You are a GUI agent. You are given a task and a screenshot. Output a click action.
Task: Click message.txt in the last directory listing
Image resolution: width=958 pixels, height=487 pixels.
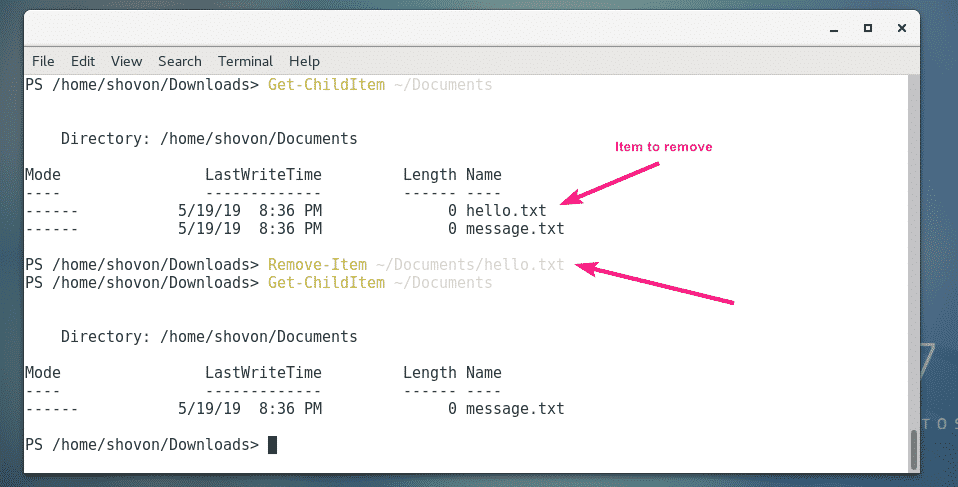(x=515, y=408)
